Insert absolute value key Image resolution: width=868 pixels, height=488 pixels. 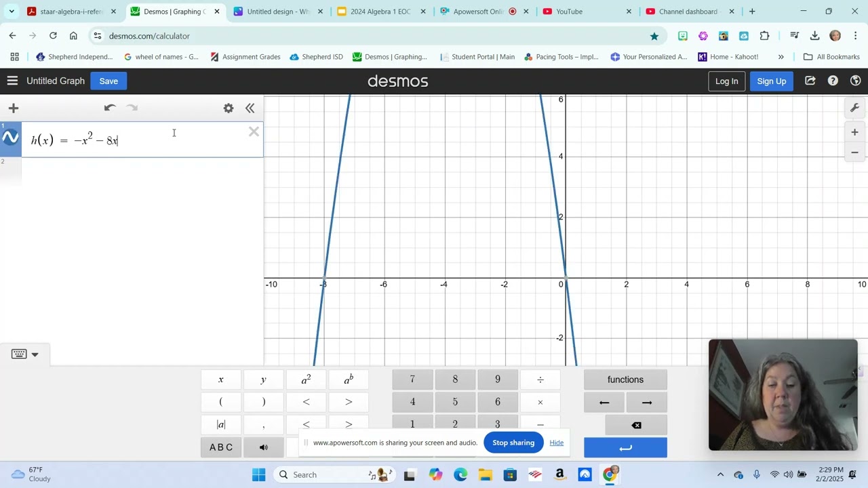[x=221, y=424]
